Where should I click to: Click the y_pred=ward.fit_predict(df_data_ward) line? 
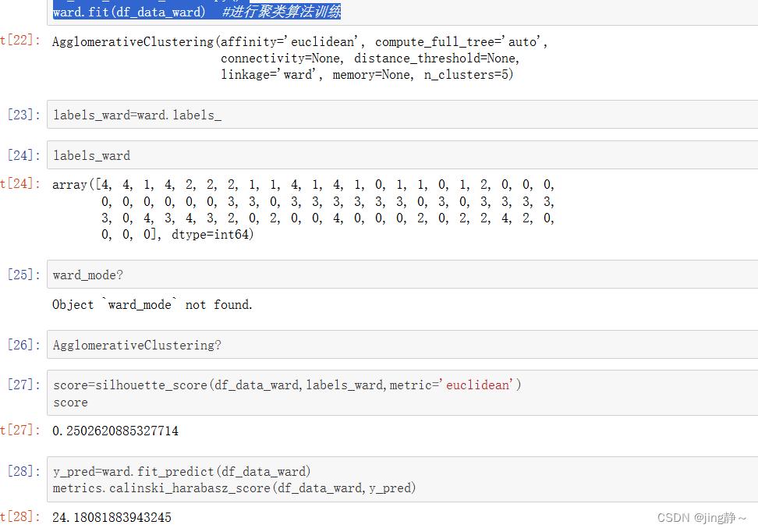[182, 471]
